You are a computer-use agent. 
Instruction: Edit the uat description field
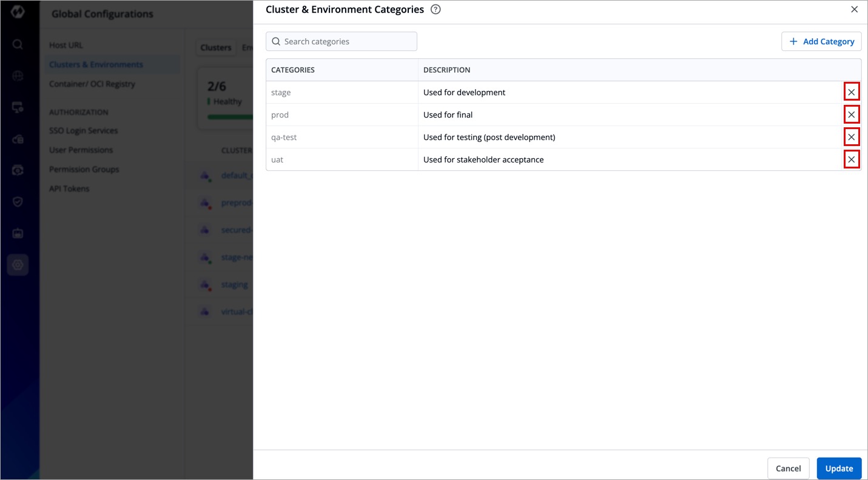[x=631, y=160]
